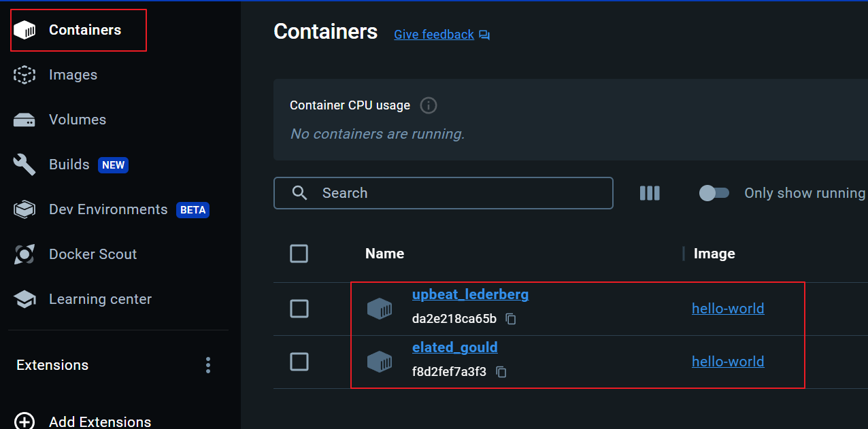
Task: Copy the ID da2e218ca65b to clipboard
Action: [x=511, y=318]
